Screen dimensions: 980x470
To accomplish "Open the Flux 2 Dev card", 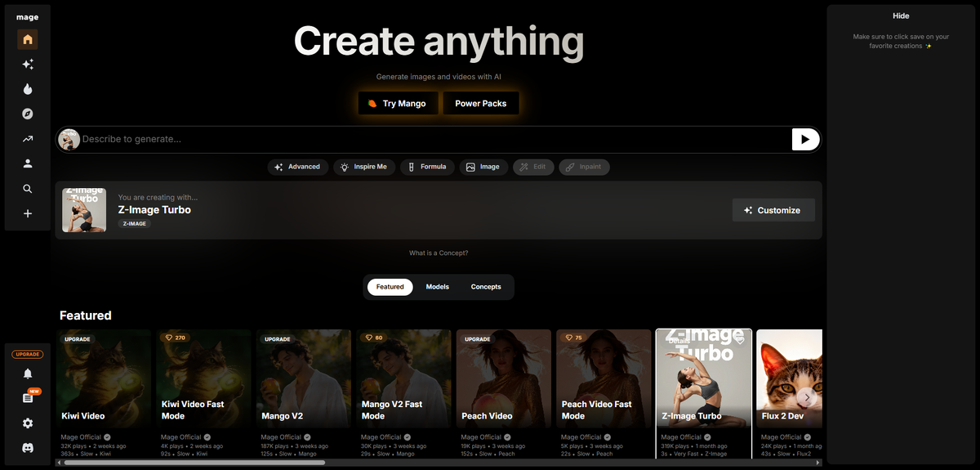I will 789,378.
